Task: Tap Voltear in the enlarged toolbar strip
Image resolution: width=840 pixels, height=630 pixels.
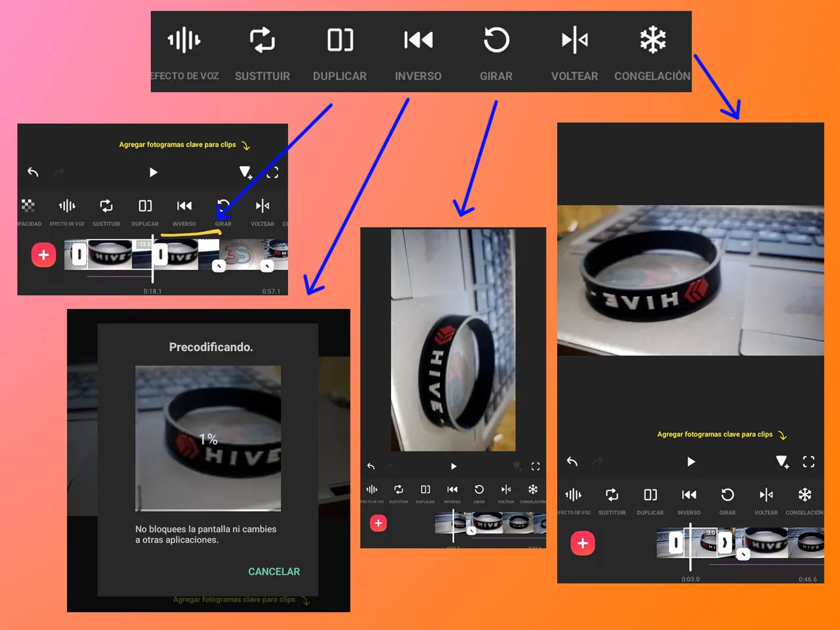Action: coord(574,52)
